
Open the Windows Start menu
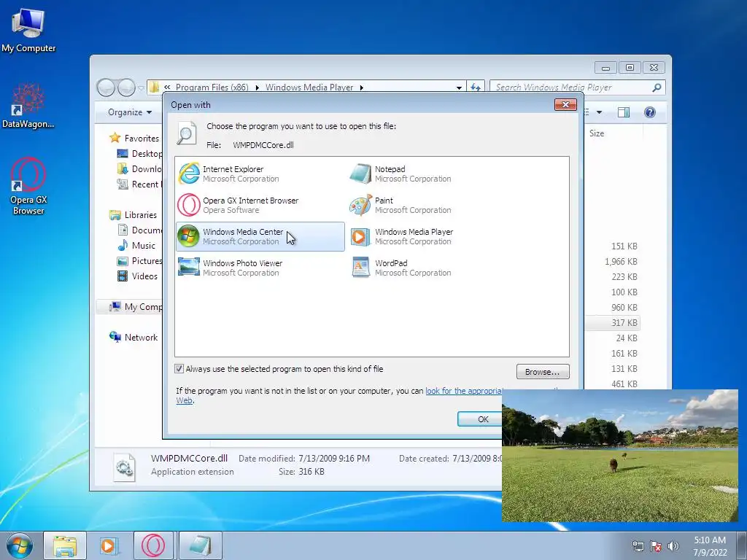point(20,545)
